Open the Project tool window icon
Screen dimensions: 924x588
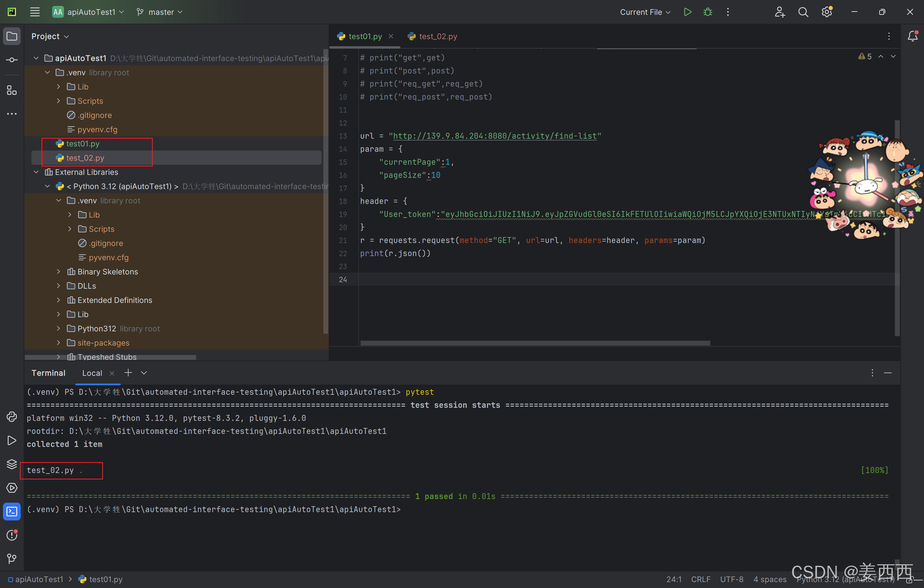(x=12, y=36)
